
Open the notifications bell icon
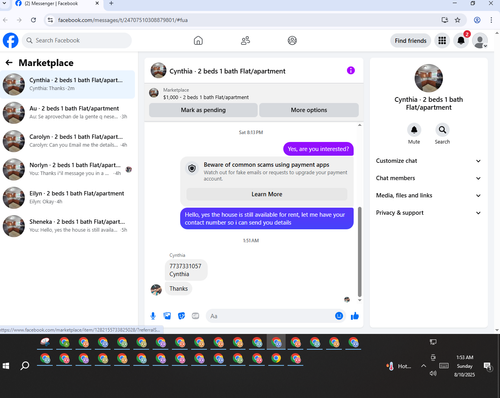(461, 41)
